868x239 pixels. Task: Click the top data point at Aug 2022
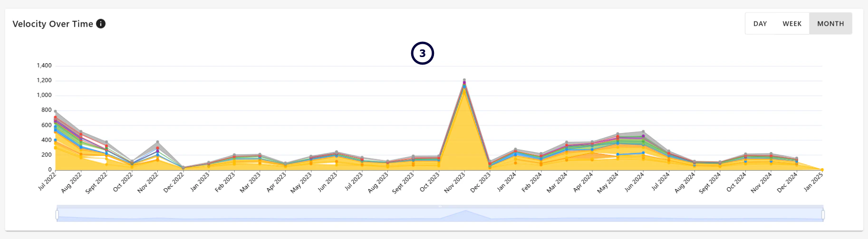(81, 132)
